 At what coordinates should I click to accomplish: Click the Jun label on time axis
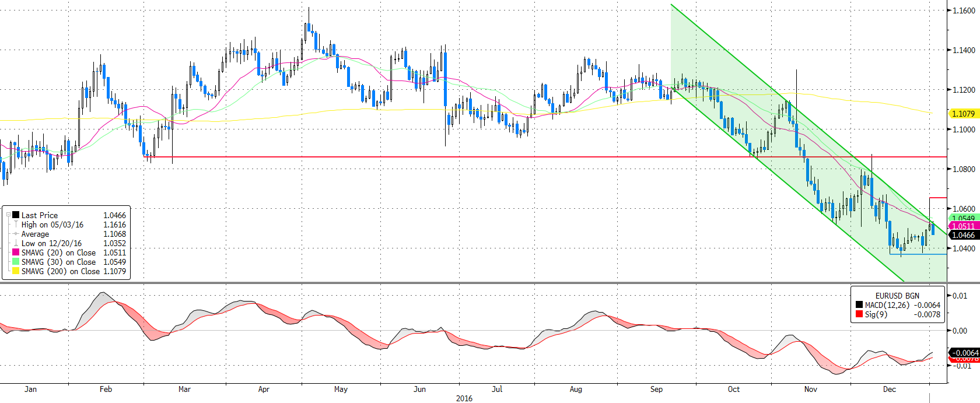coord(419,389)
